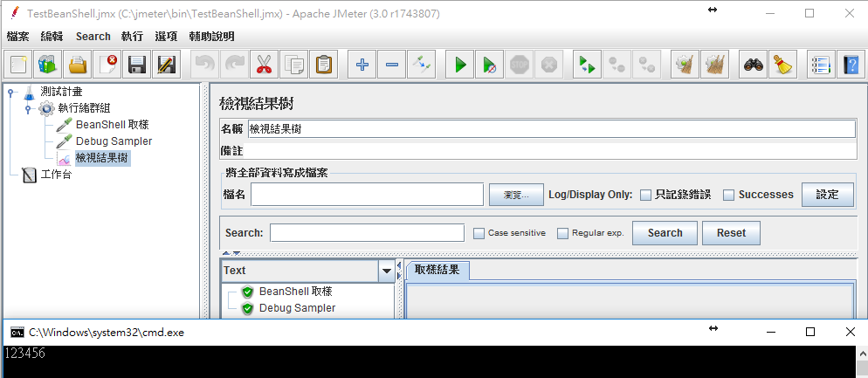Select 工作台 in the tree
This screenshot has width=868, height=378.
click(56, 175)
